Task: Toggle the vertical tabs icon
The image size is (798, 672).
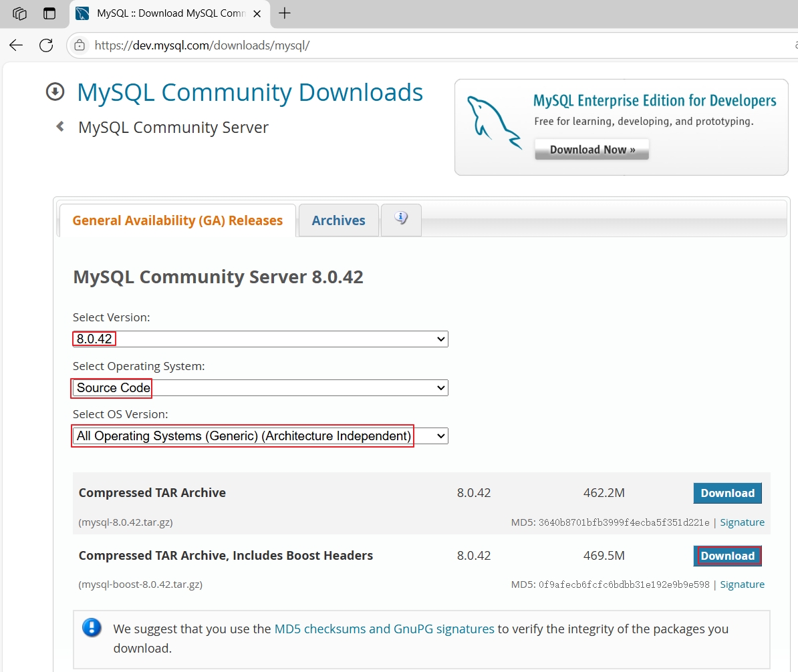Action: 49,13
